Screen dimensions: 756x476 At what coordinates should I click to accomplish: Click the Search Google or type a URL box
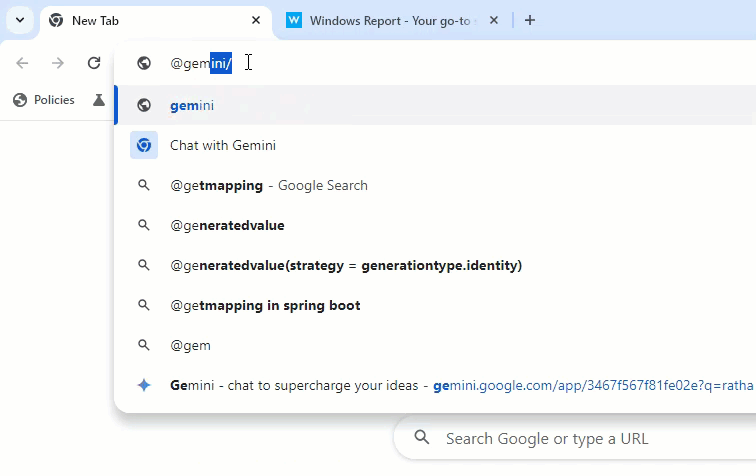point(575,438)
